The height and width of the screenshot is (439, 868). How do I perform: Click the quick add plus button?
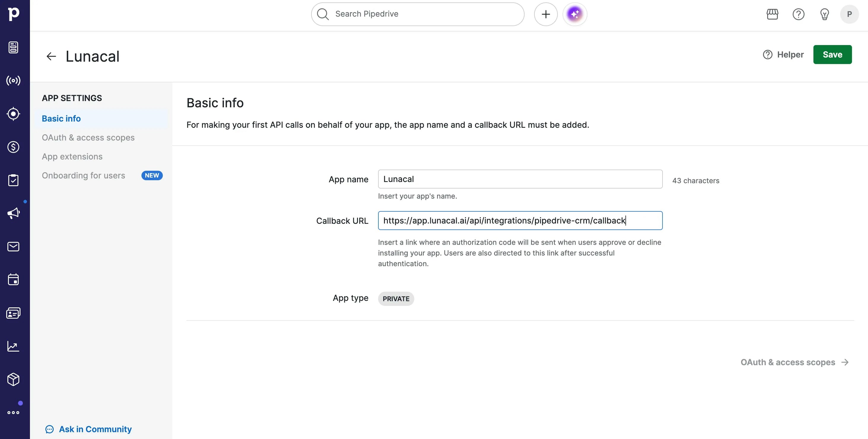click(546, 14)
